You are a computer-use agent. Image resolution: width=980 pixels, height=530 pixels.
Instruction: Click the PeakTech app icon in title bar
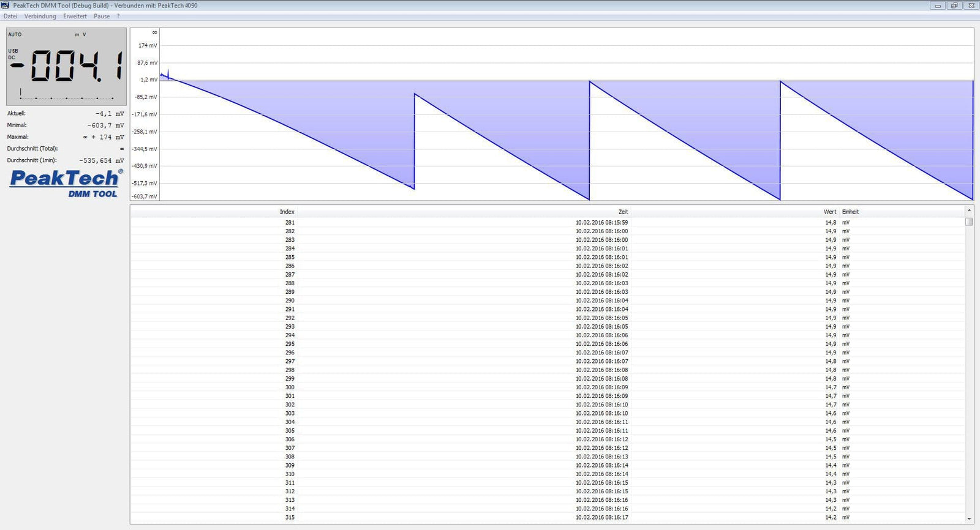click(6, 6)
